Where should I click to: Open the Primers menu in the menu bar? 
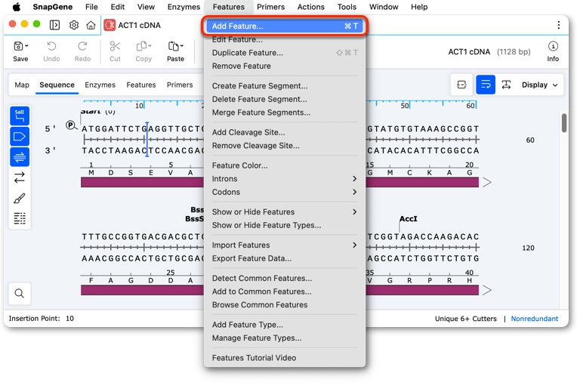(270, 7)
